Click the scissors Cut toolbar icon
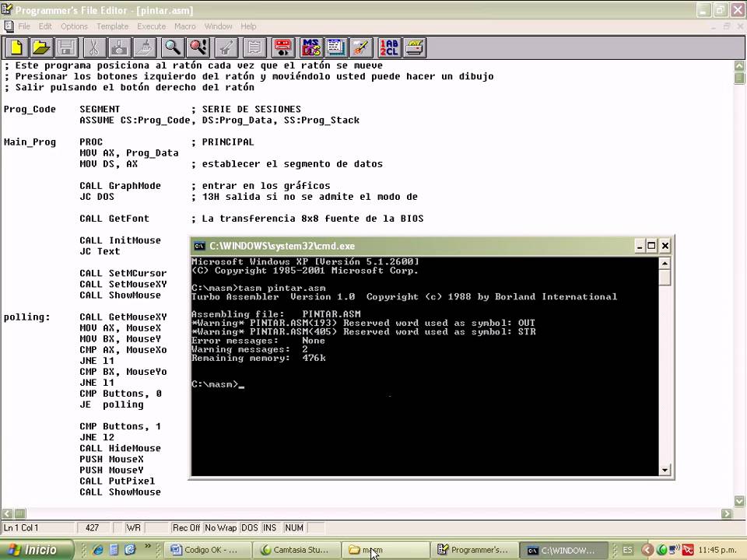747x560 pixels. point(94,47)
